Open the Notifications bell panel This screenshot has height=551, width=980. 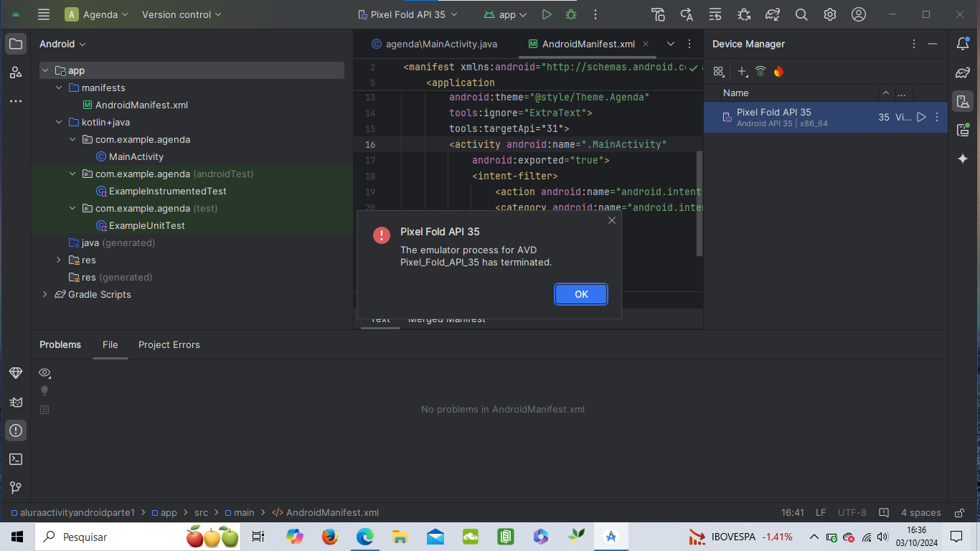tap(963, 44)
